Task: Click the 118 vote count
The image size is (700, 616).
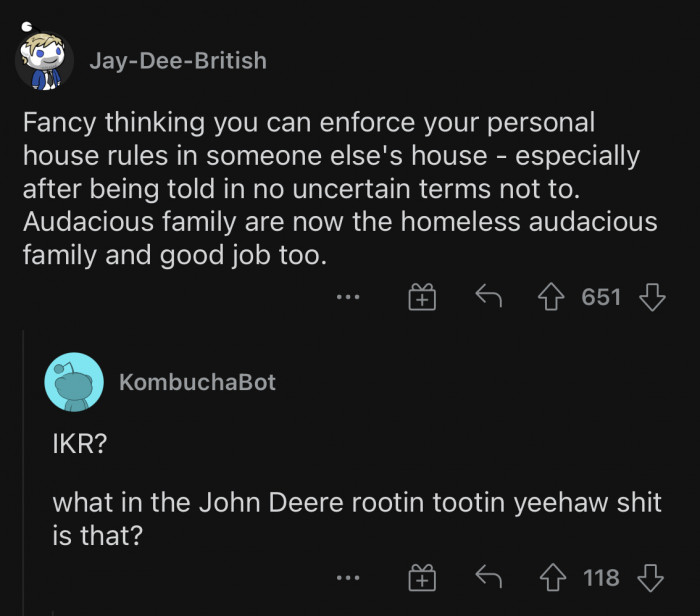Action: click(602, 577)
